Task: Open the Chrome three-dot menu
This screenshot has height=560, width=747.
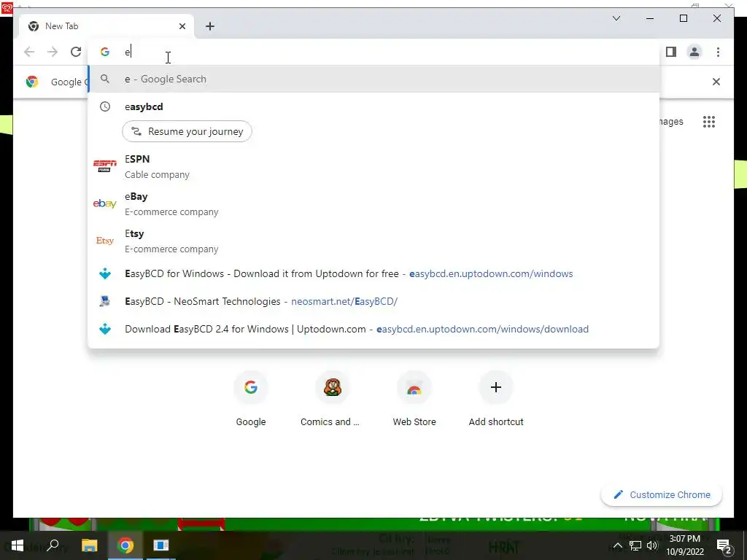Action: coord(718,52)
